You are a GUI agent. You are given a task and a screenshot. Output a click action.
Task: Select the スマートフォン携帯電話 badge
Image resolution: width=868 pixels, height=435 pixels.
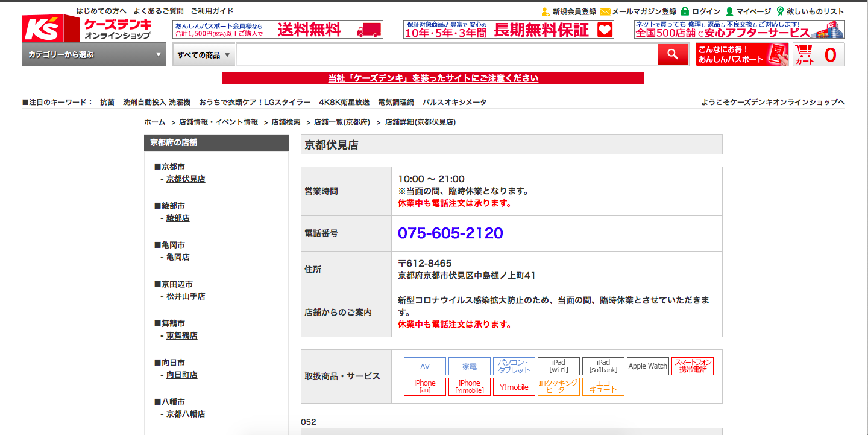(693, 366)
